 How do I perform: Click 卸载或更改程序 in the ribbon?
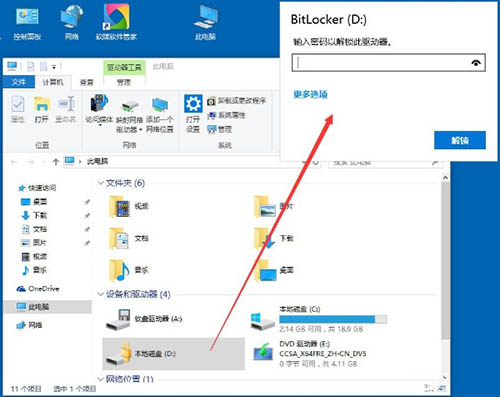[237, 101]
